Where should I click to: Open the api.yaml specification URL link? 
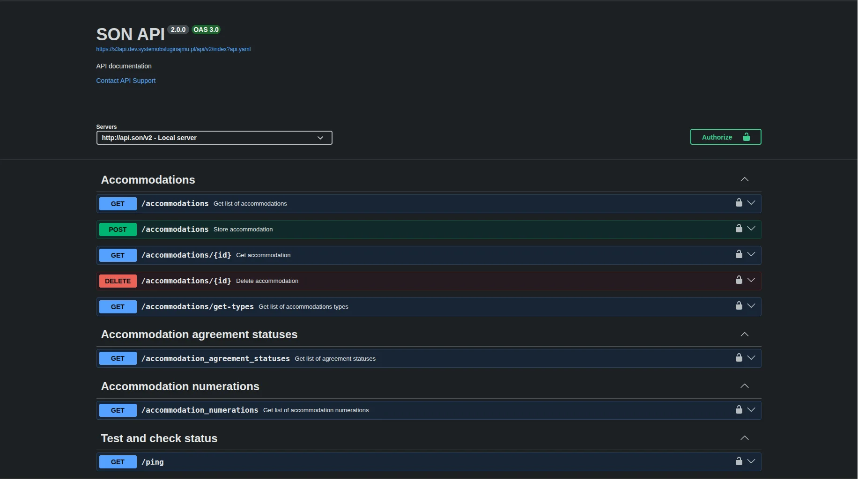click(x=173, y=49)
